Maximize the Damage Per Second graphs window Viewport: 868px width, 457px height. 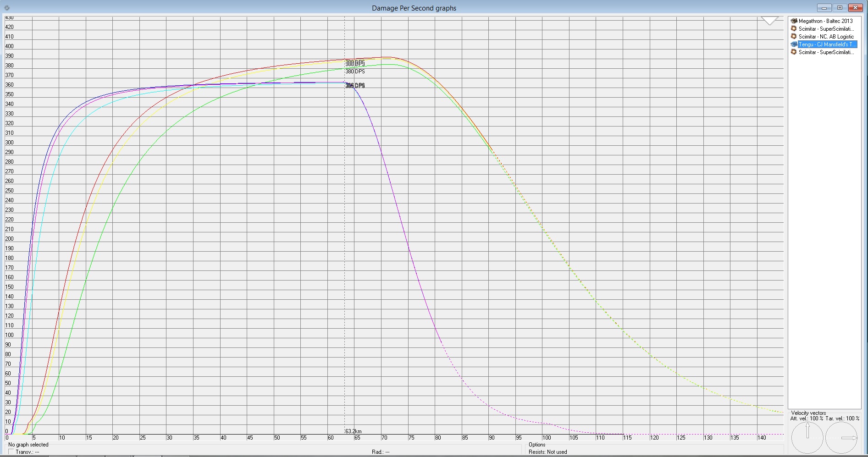point(840,8)
